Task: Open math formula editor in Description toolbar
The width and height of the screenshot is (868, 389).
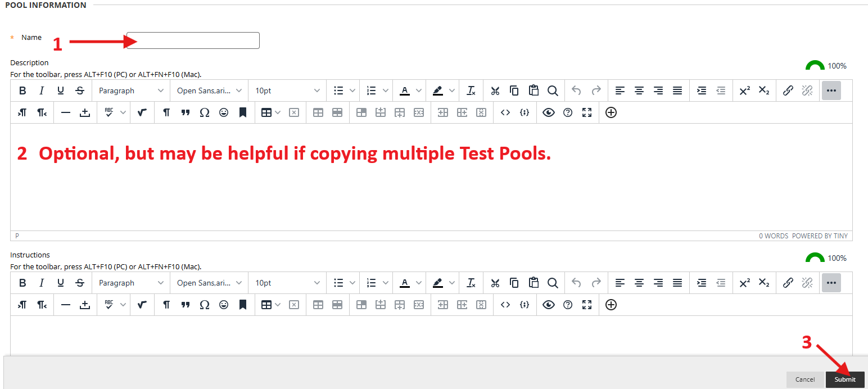Action: coord(142,112)
